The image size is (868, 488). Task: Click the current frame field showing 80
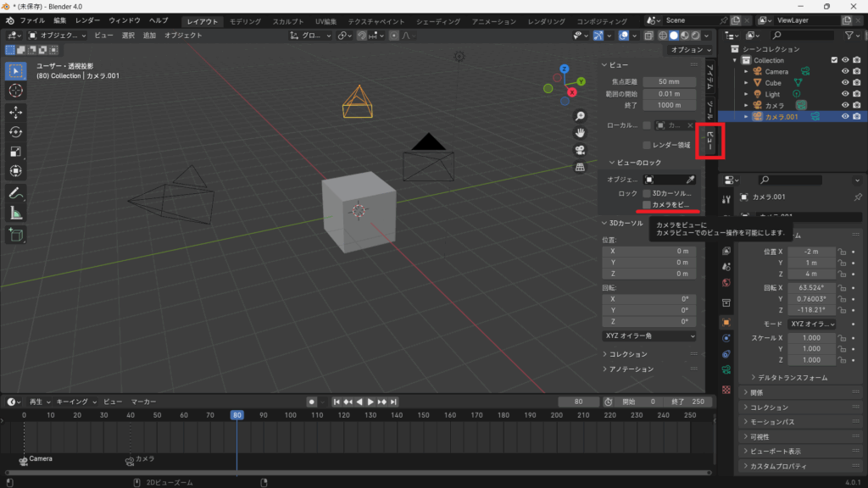(580, 402)
